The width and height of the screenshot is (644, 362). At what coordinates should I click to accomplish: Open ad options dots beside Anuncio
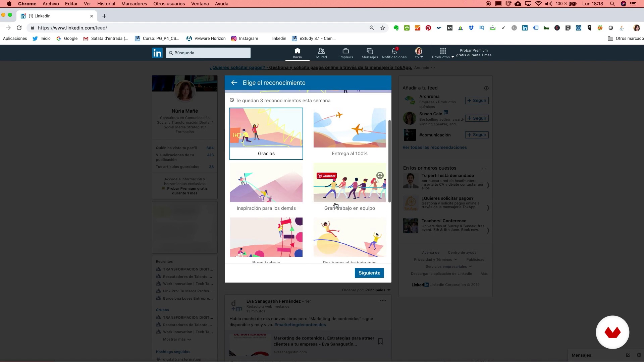pyautogui.click(x=433, y=68)
